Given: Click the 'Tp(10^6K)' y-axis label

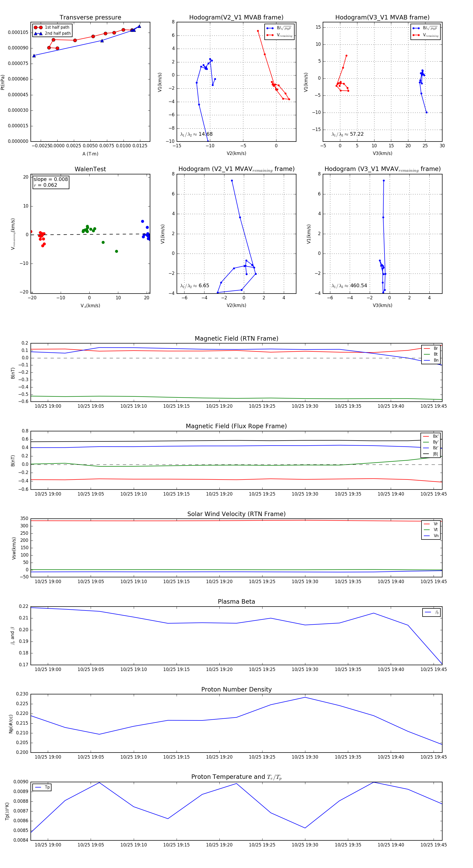Looking at the screenshot, I should pyautogui.click(x=7, y=811).
